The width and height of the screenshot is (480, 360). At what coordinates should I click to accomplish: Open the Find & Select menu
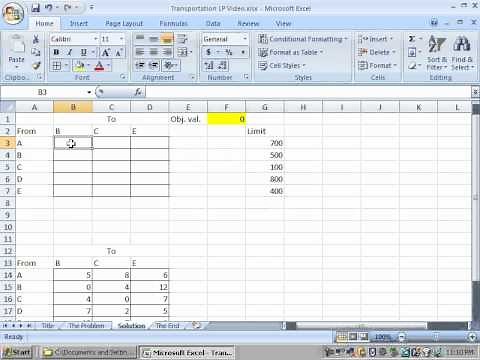[x=462, y=53]
